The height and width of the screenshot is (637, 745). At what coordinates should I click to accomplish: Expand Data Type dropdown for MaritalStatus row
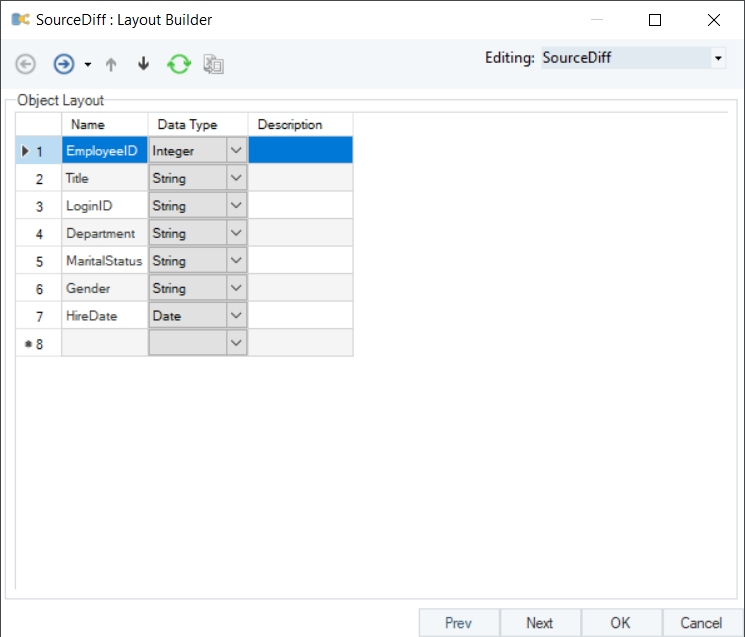pos(237,261)
